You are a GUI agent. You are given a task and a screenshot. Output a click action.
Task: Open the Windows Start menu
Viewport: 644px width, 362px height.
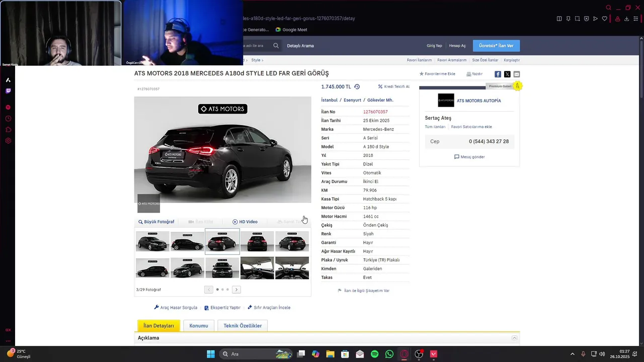click(x=211, y=354)
